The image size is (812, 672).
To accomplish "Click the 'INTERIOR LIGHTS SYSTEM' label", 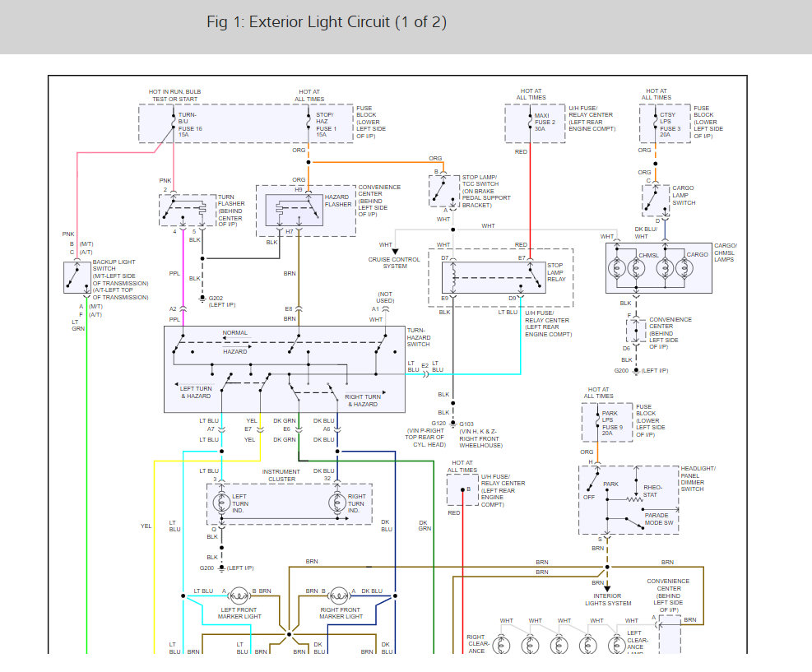I will (608, 600).
